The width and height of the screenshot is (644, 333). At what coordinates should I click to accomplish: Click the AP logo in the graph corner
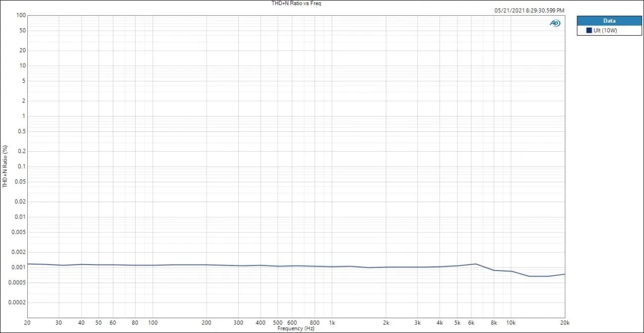[x=555, y=23]
